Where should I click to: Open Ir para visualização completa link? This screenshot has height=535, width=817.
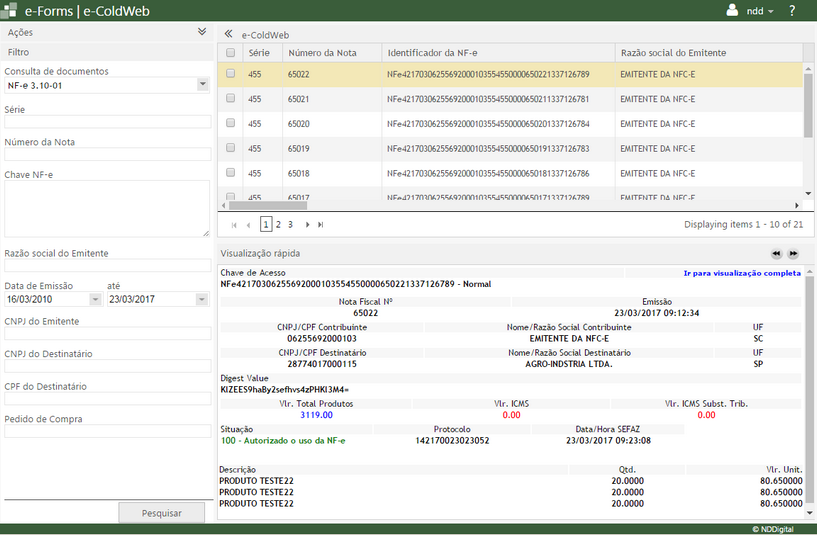tap(741, 272)
